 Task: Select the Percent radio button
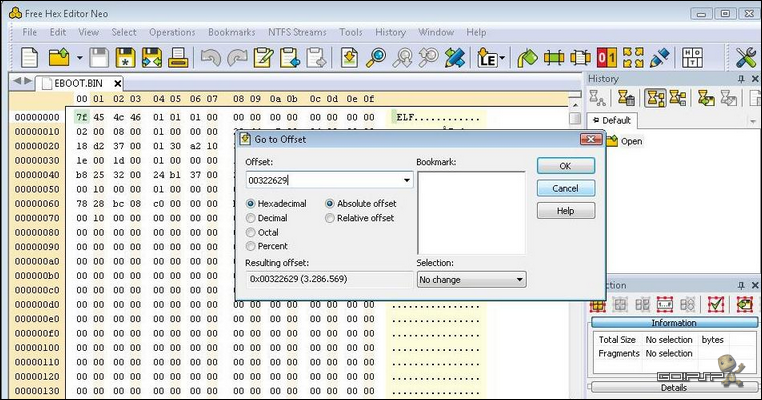(251, 246)
